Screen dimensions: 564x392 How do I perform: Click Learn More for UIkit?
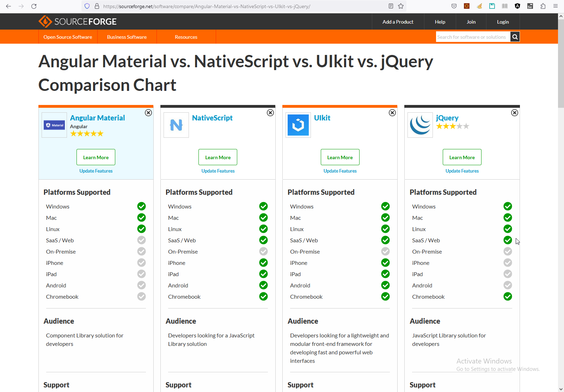tap(340, 157)
